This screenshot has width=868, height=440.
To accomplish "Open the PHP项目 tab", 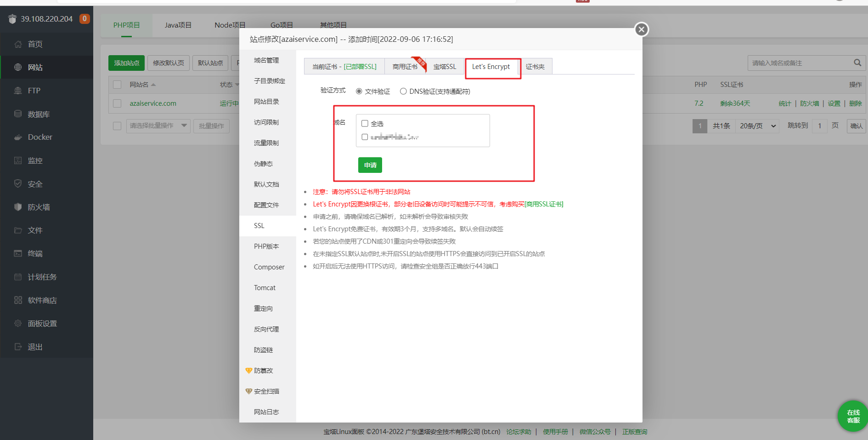I will 126,25.
